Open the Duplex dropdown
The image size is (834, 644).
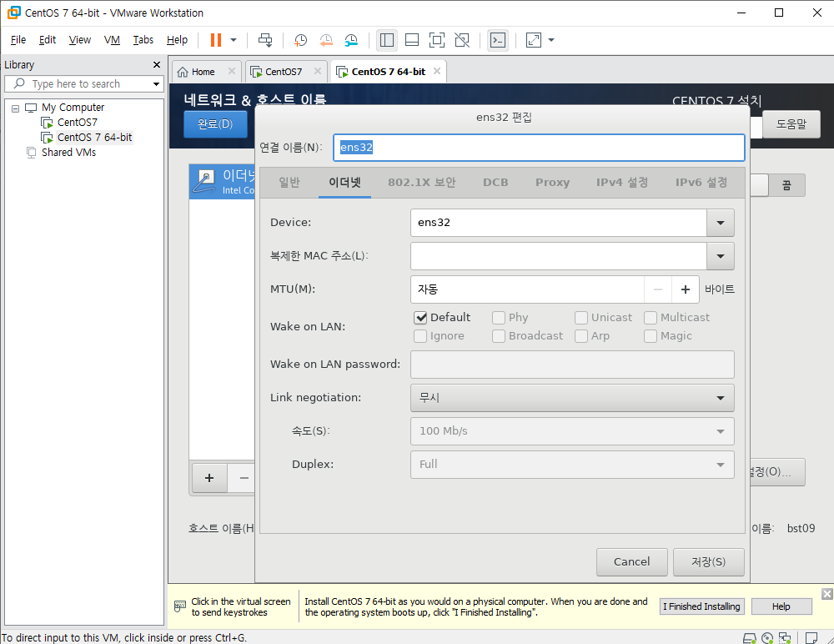(572, 465)
